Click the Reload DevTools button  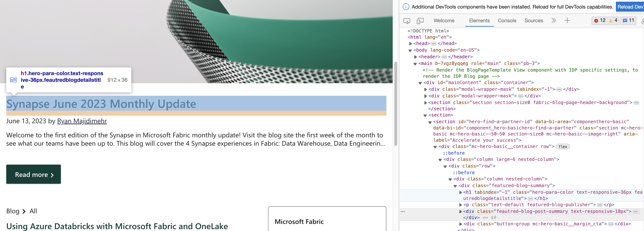click(630, 7)
